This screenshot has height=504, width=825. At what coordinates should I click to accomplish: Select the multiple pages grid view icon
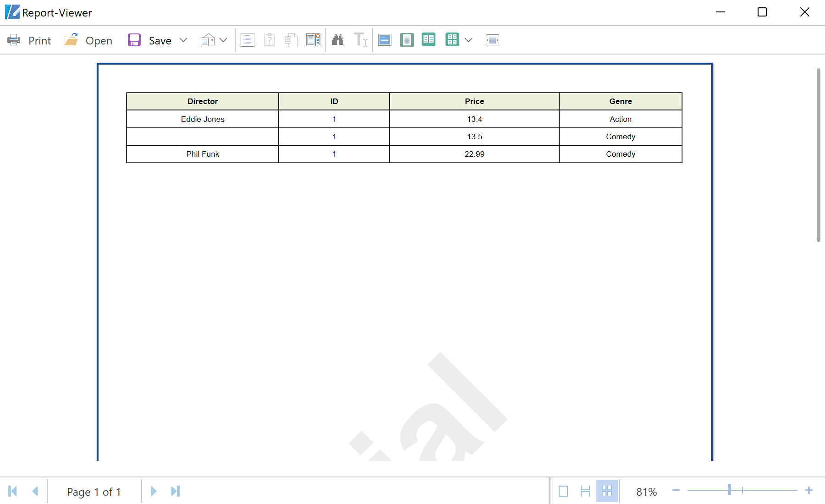click(452, 40)
